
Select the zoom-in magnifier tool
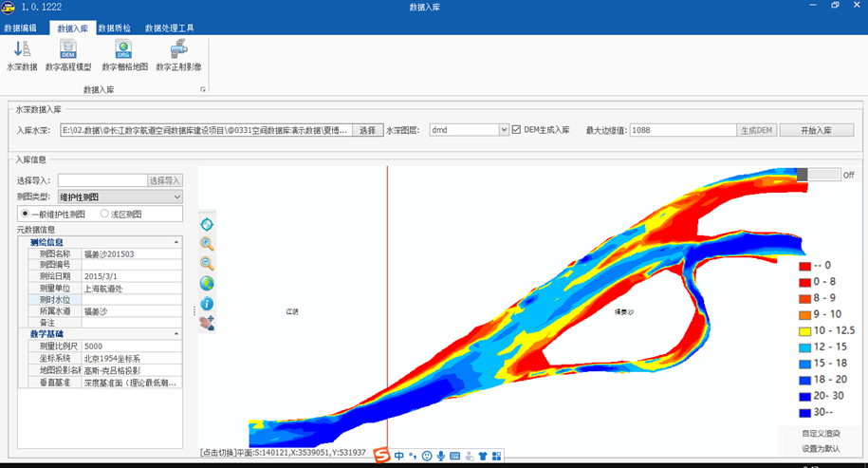click(x=207, y=244)
